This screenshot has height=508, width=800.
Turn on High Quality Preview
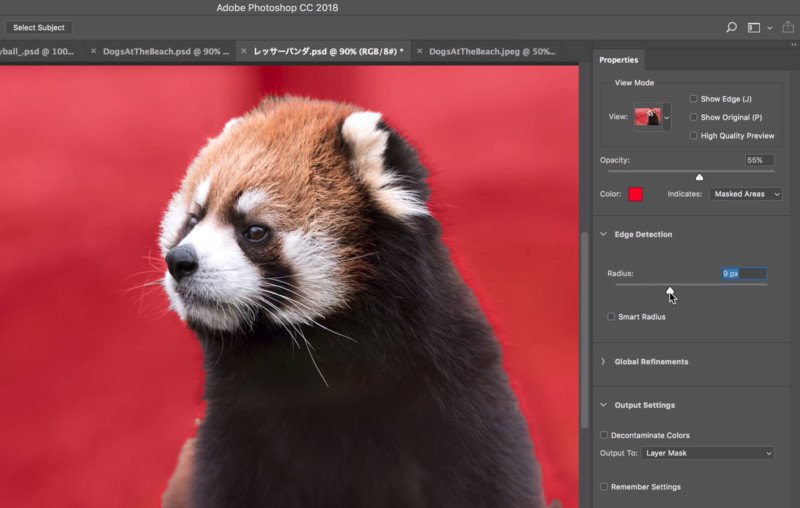click(x=693, y=135)
